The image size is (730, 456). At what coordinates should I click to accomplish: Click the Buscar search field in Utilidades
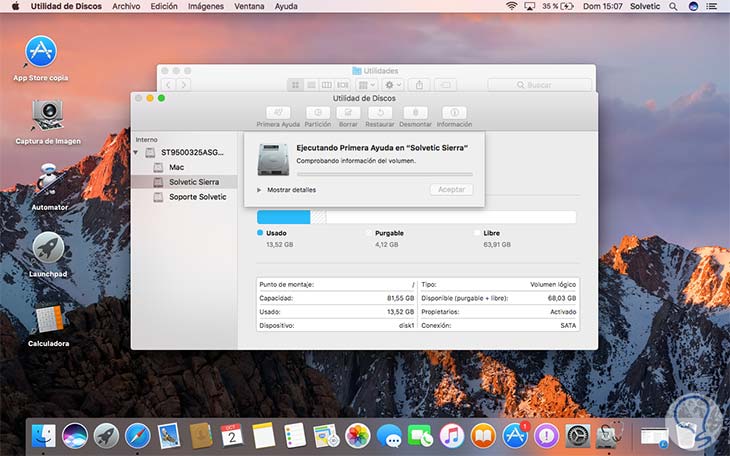(x=540, y=85)
